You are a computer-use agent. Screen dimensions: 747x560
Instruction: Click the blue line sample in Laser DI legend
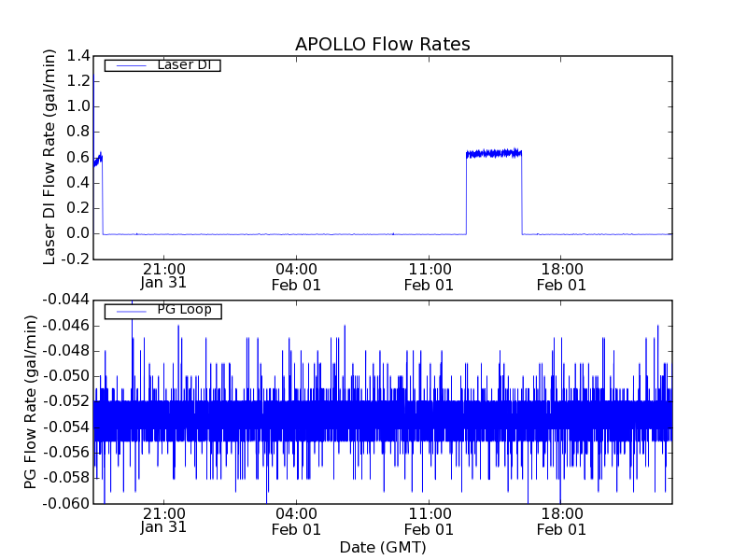[131, 65]
